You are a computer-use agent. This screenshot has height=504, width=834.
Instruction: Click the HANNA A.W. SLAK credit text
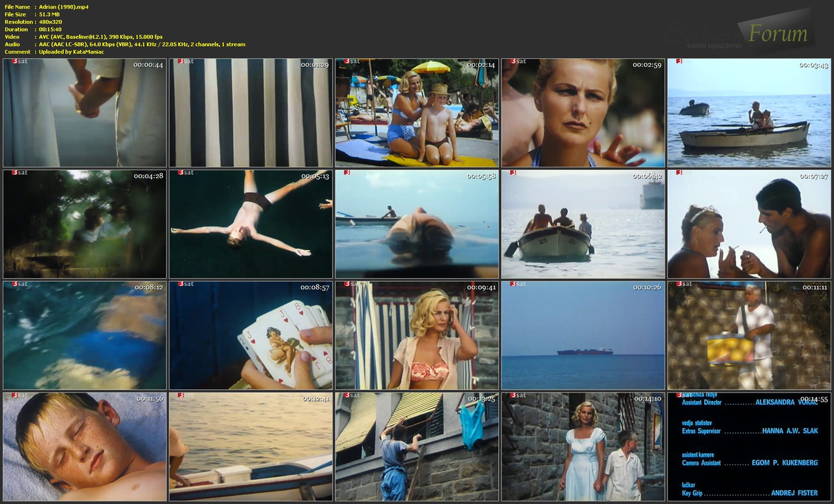790,431
